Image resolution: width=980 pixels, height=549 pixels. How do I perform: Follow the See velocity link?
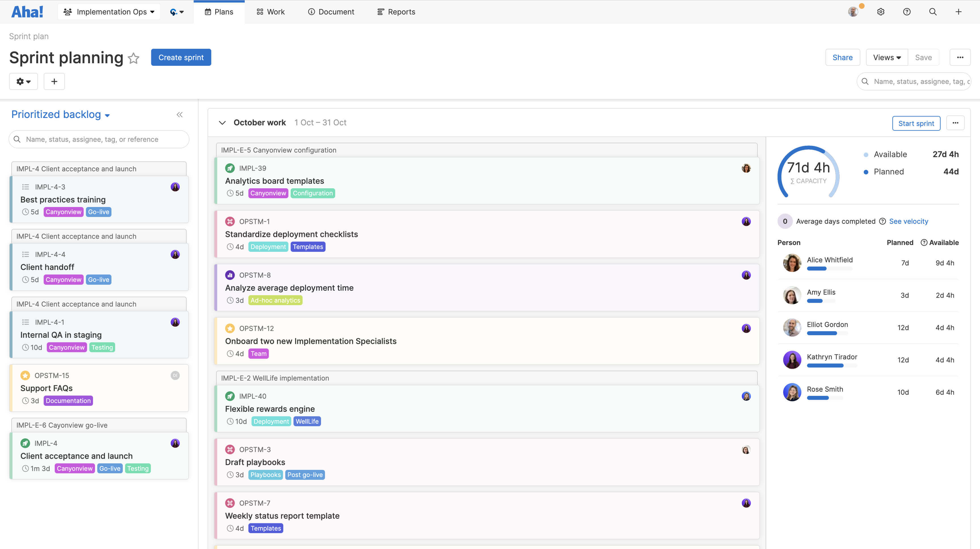(x=909, y=221)
